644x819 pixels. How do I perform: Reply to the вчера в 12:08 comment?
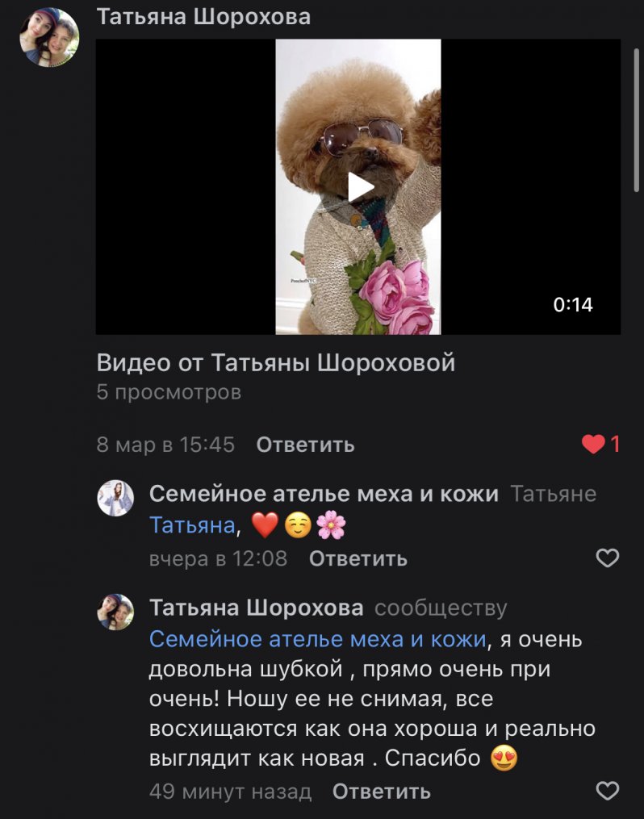(x=358, y=558)
